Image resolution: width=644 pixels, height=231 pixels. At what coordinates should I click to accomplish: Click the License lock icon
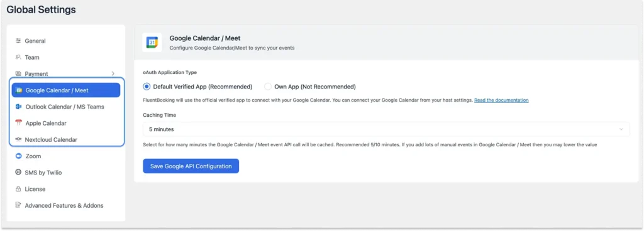(x=18, y=189)
